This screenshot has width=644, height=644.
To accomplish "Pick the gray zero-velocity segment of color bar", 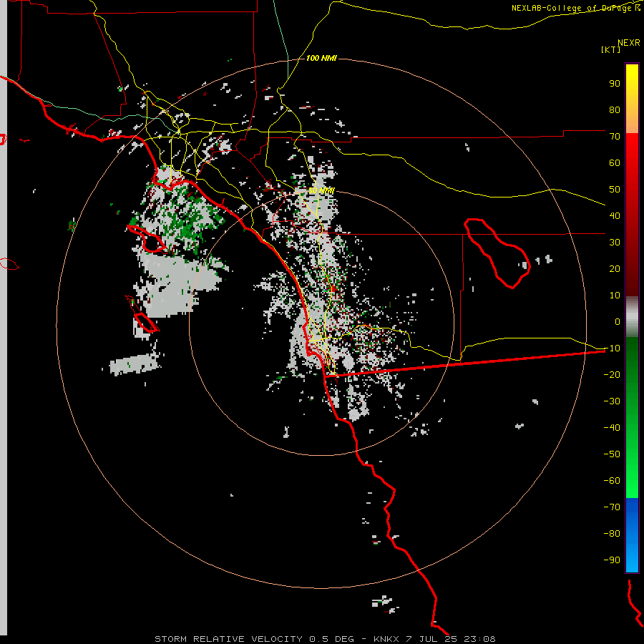I will tap(632, 317).
